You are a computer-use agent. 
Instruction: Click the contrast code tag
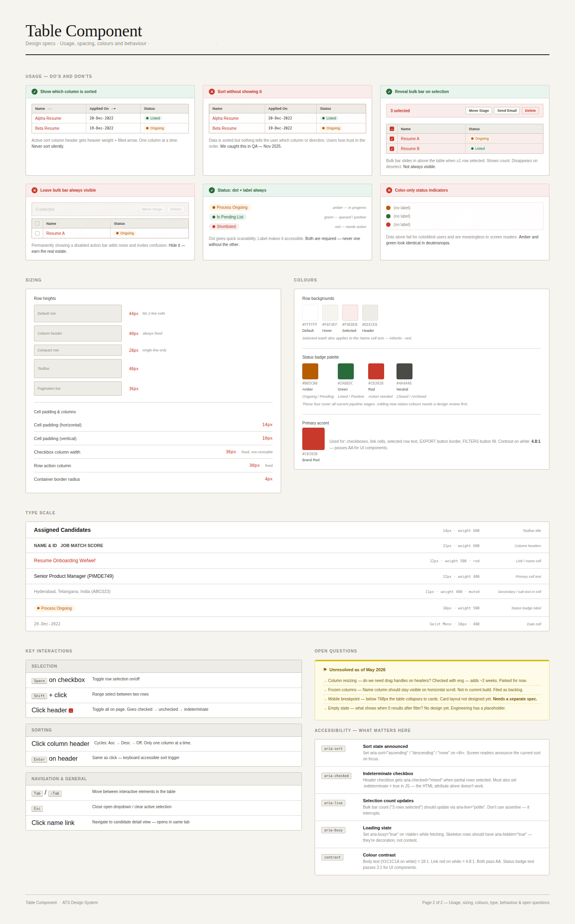(332, 857)
